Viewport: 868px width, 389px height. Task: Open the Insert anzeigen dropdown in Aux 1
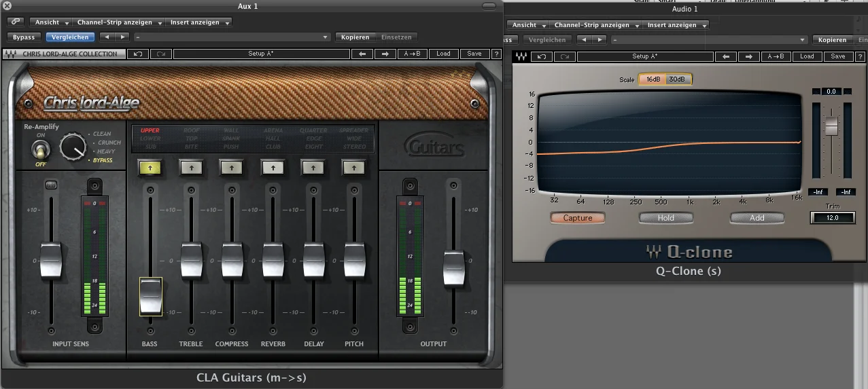pyautogui.click(x=200, y=22)
